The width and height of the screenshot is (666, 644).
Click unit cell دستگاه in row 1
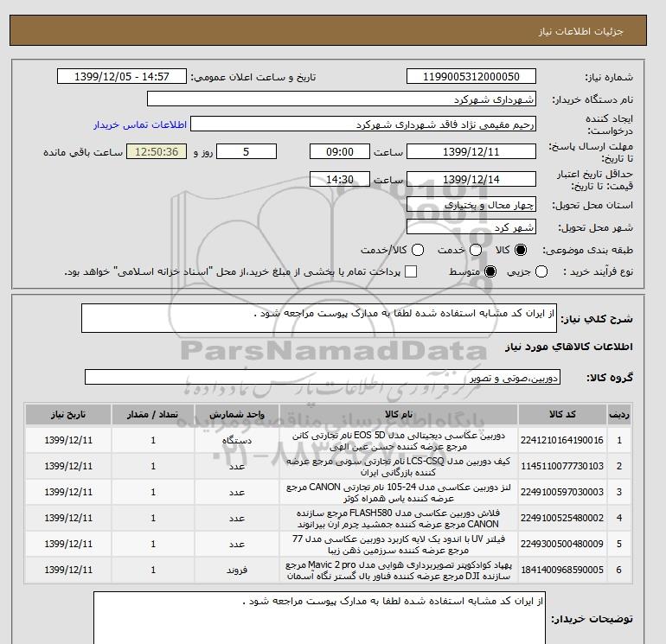[237, 441]
